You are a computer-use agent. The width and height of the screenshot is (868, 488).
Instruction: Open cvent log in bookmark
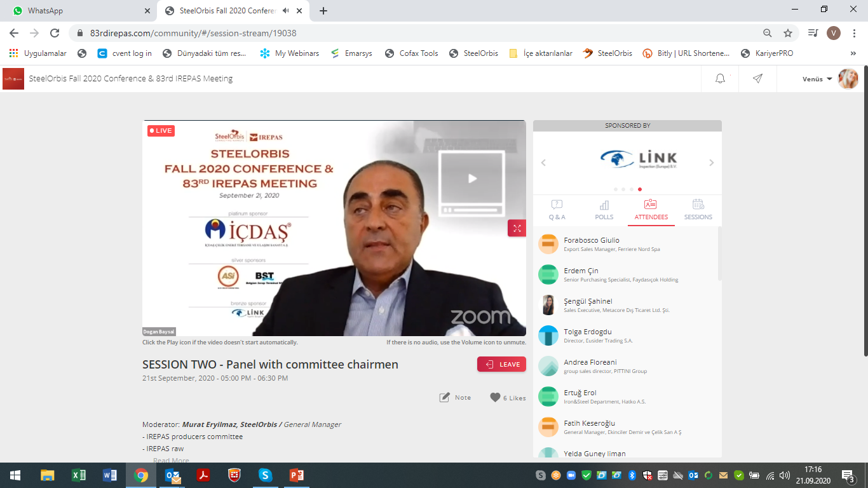125,53
